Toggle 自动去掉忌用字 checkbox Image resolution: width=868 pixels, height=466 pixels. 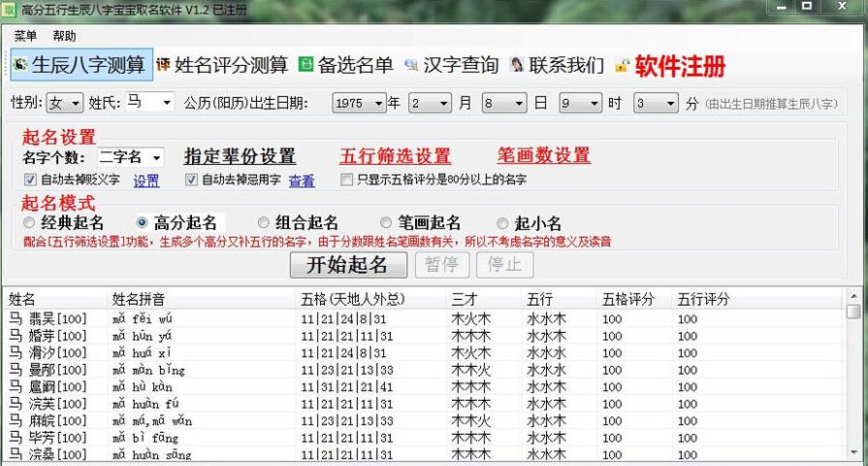pyautogui.click(x=191, y=180)
